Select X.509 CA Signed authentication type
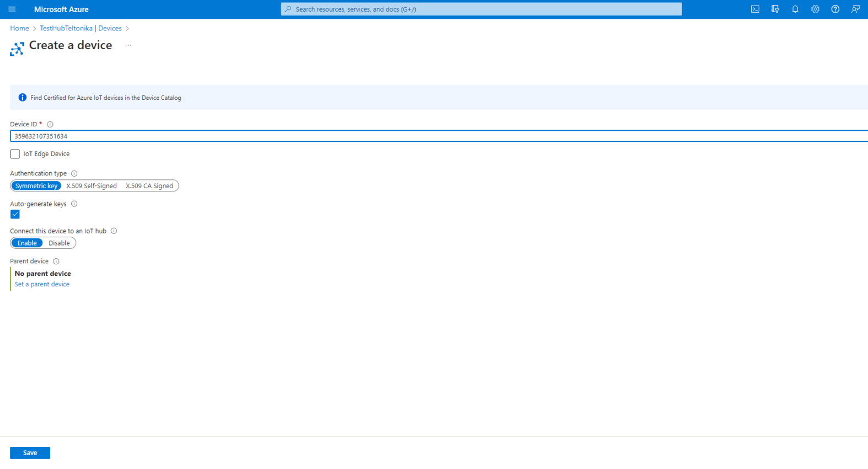 click(x=149, y=186)
